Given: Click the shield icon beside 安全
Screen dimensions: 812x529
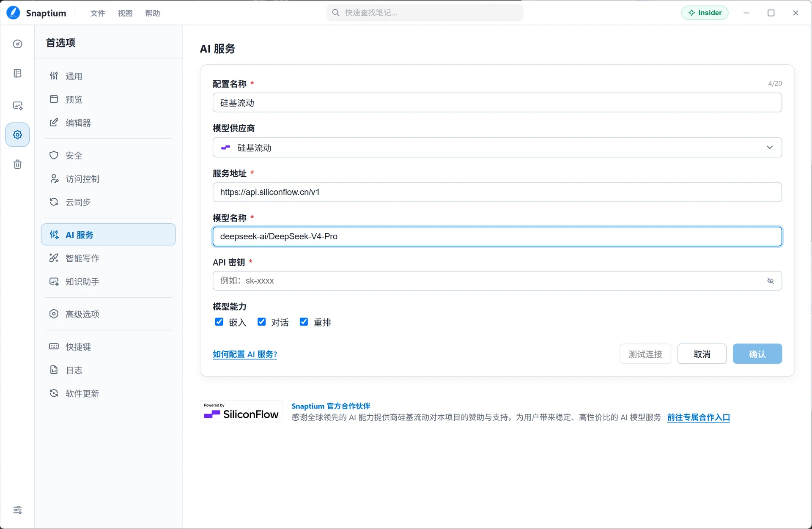Looking at the screenshot, I should point(54,155).
